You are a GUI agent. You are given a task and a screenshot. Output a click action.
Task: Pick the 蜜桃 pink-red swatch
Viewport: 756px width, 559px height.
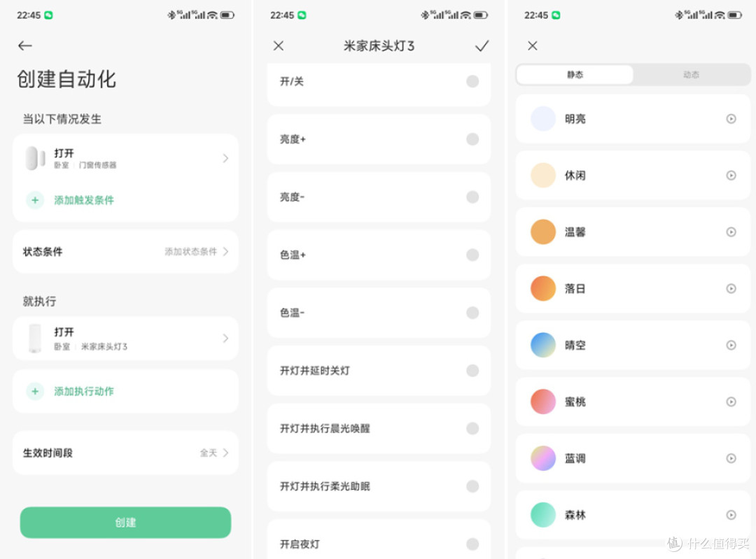click(543, 402)
